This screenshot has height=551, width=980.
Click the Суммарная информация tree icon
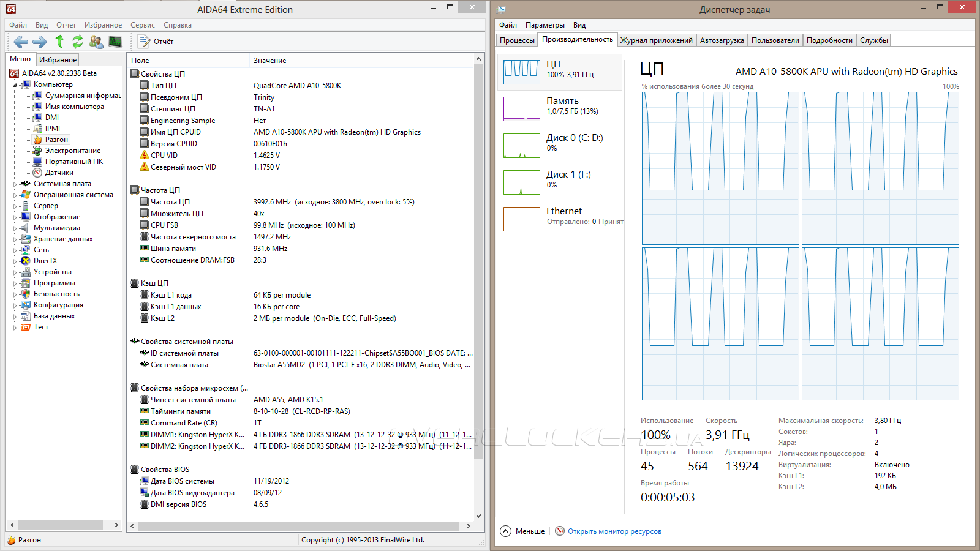coord(38,96)
